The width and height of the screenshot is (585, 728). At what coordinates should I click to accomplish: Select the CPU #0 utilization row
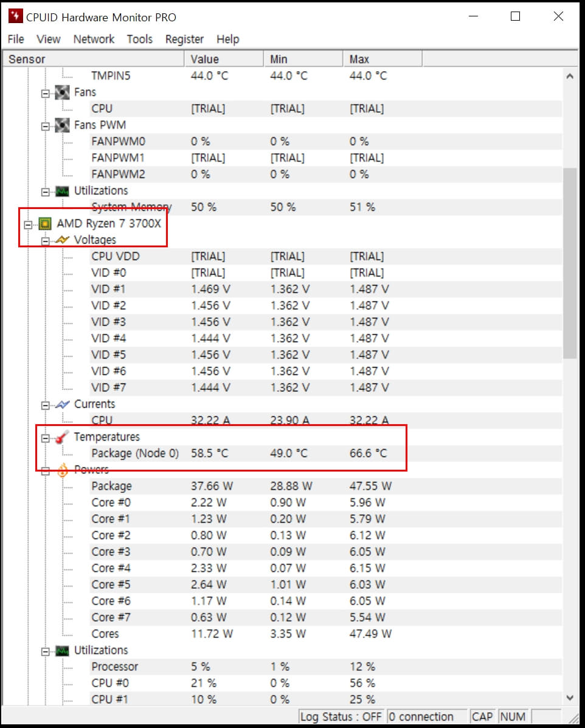pos(326,683)
